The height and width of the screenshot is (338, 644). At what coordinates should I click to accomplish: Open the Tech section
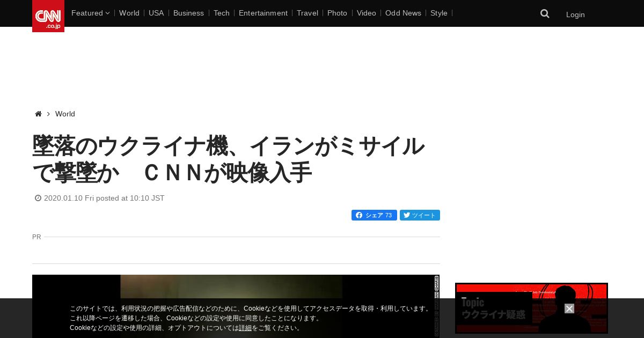(x=221, y=13)
